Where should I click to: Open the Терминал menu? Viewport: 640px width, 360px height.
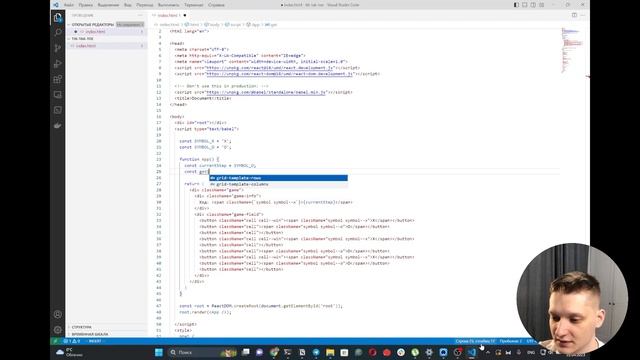click(193, 5)
